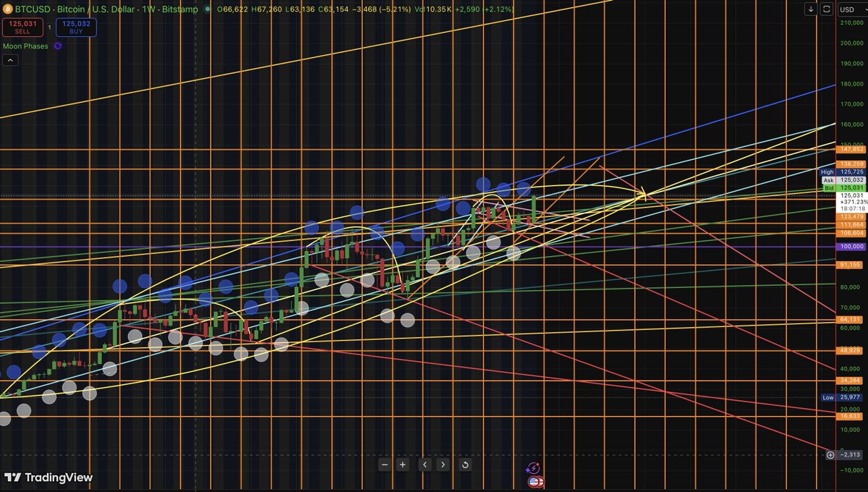Click the 210,000 price axis value
Screen dimensions: 868x492
pyautogui.click(x=852, y=23)
